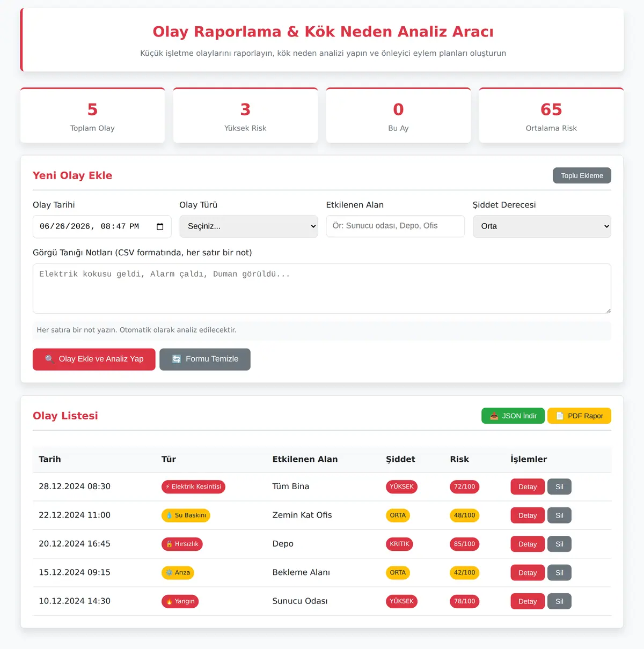Open the Toplu Ekleme panel

pos(582,175)
